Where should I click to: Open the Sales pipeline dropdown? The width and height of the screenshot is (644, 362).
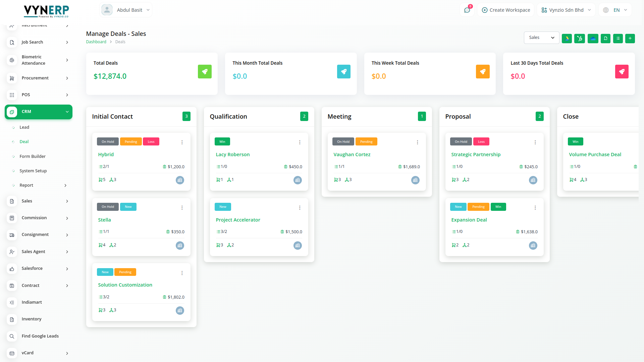tap(541, 38)
